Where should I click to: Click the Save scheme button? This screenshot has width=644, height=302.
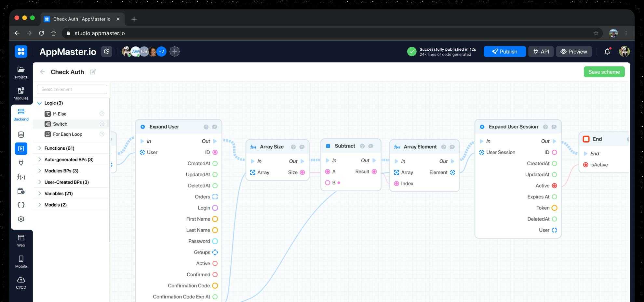point(604,72)
